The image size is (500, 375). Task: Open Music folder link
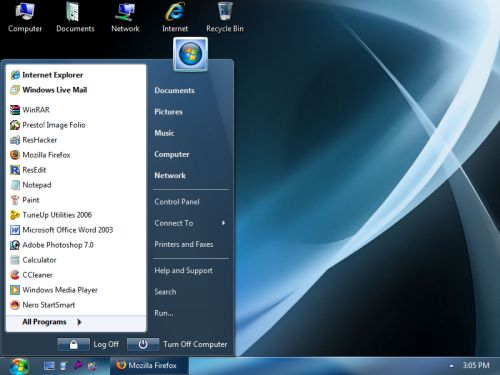164,133
